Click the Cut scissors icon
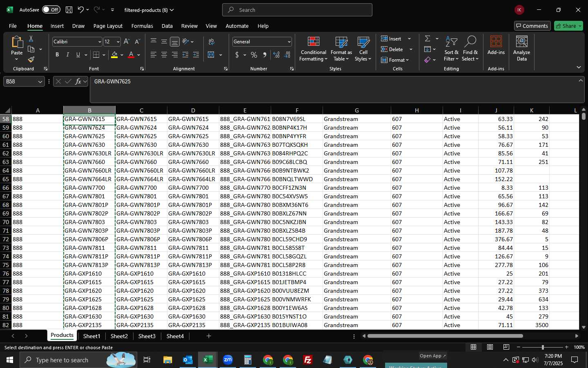This screenshot has width=588, height=368. click(31, 38)
